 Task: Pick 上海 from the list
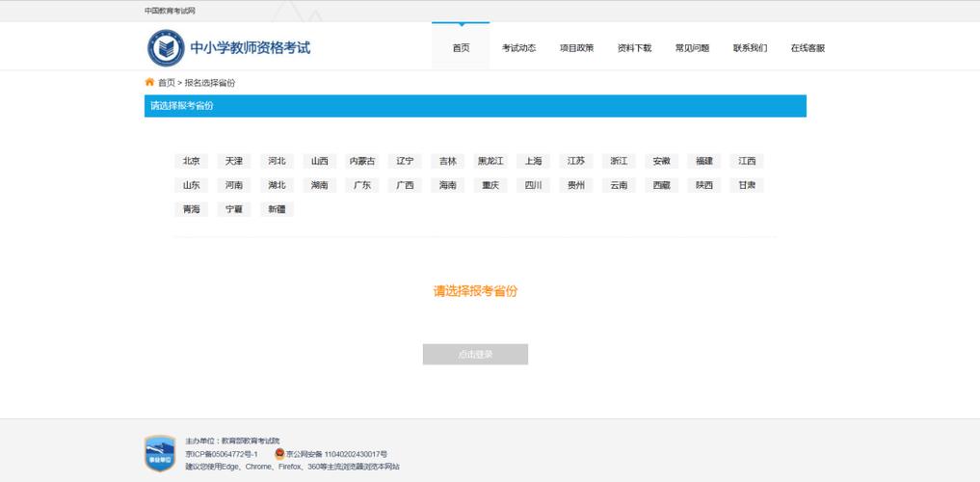533,161
